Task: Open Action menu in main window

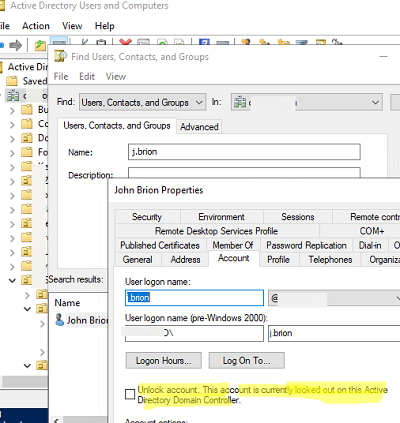Action: tap(36, 26)
